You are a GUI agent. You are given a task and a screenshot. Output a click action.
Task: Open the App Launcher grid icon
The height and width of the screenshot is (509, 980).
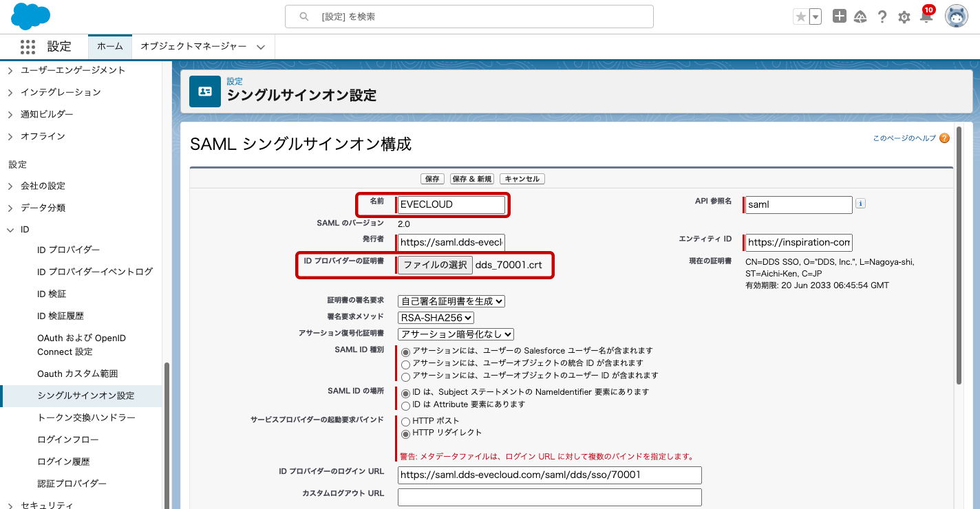28,47
